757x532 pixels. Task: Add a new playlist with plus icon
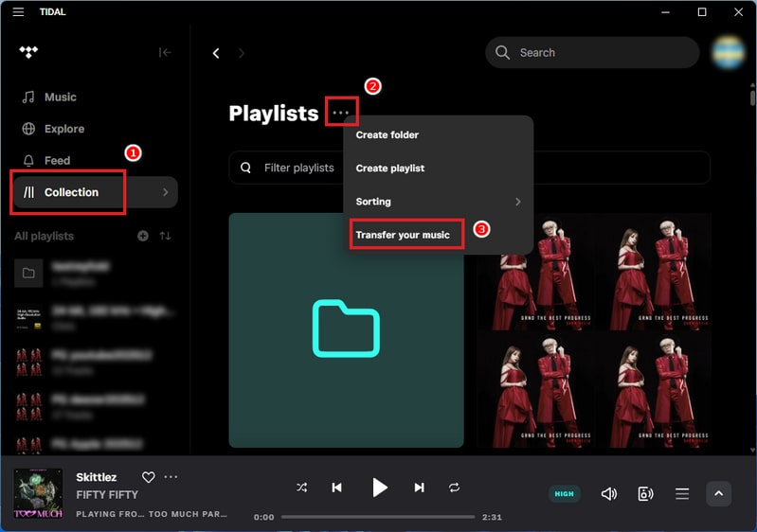143,236
